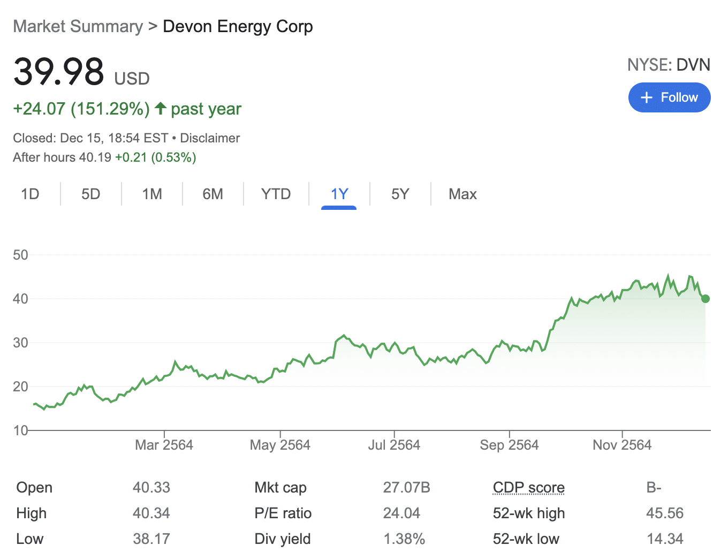Select the 5D time range tab
The height and width of the screenshot is (560, 728).
tap(91, 194)
